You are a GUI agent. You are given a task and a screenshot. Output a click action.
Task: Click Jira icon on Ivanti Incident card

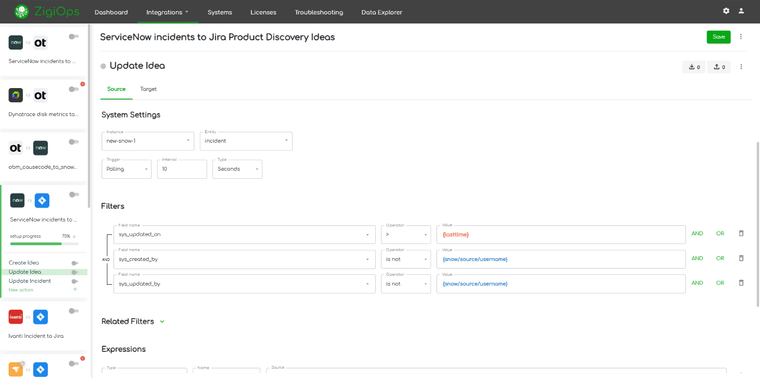click(40, 317)
